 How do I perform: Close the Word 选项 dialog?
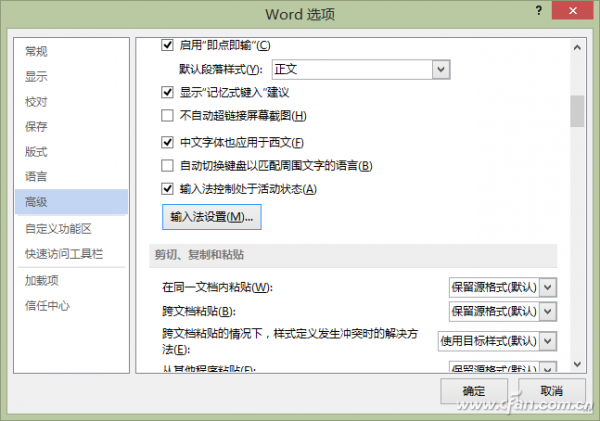(x=572, y=10)
